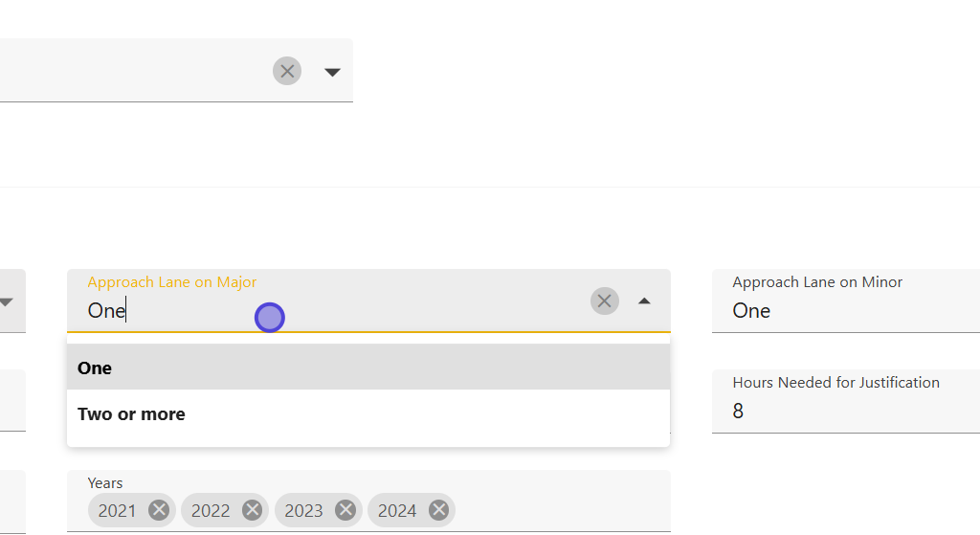The width and height of the screenshot is (980, 535).
Task: Click the 2021 chip label
Action: (x=117, y=510)
